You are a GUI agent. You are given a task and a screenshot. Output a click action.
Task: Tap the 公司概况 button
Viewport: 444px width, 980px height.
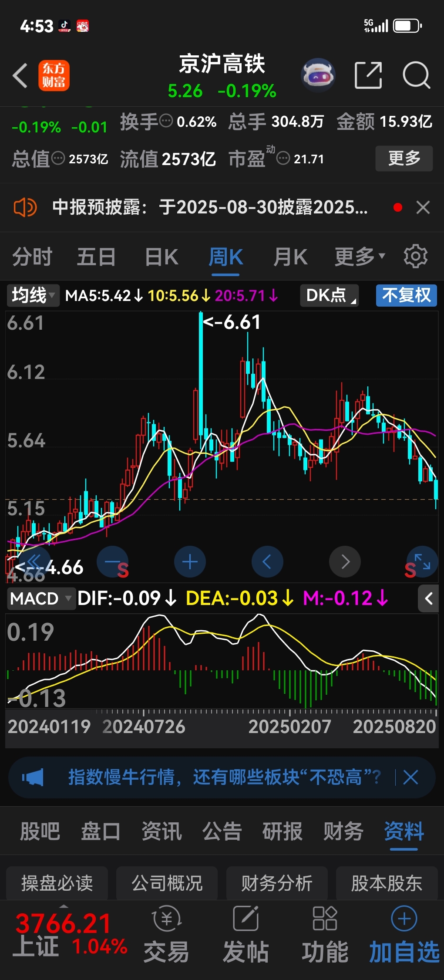(x=167, y=883)
